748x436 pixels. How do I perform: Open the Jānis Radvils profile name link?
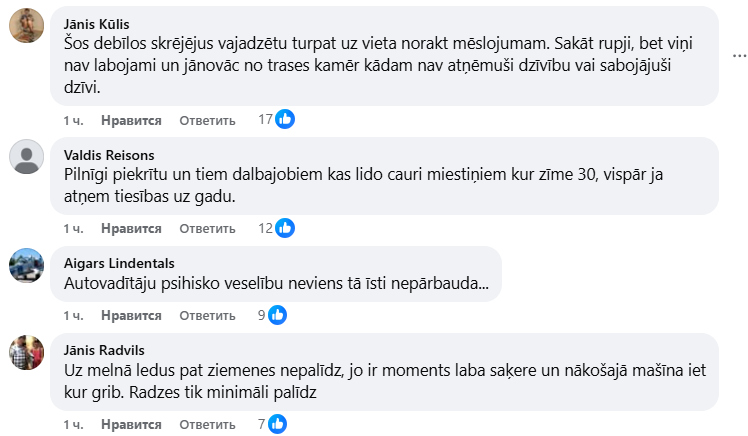(102, 350)
